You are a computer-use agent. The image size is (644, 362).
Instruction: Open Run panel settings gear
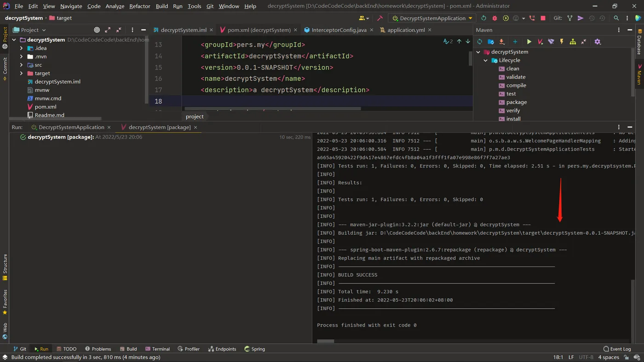(x=619, y=127)
